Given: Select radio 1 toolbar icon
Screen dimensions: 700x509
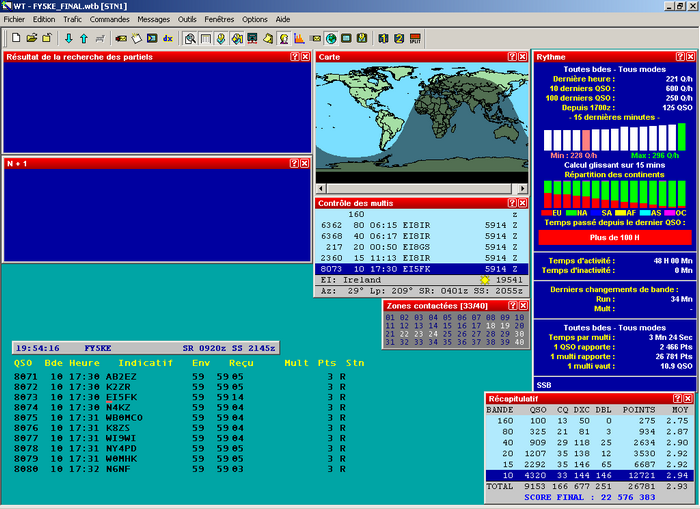Looking at the screenshot, I should click(x=384, y=38).
